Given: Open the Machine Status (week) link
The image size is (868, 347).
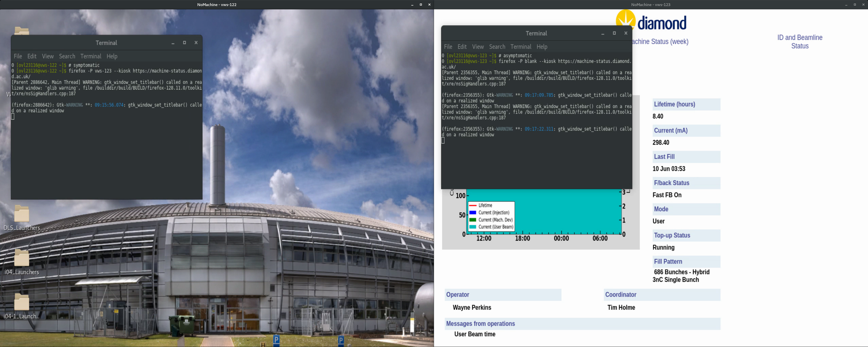Looking at the screenshot, I should point(660,42).
